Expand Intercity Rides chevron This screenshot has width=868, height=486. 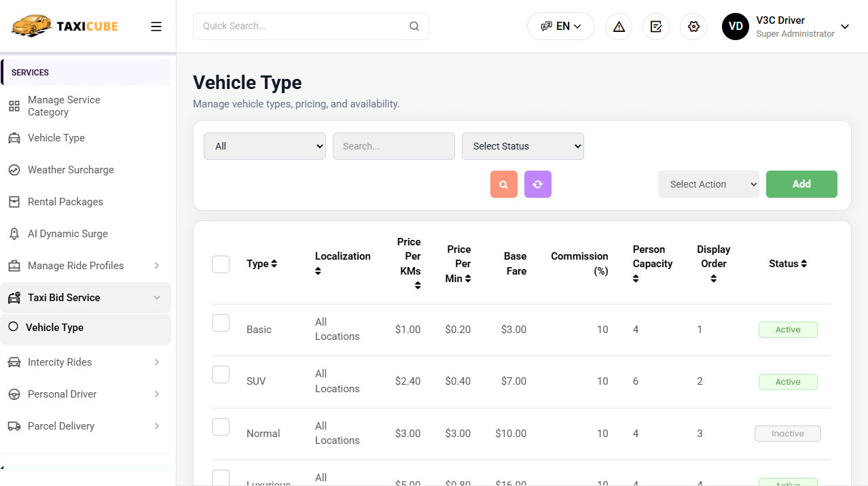[x=157, y=362]
